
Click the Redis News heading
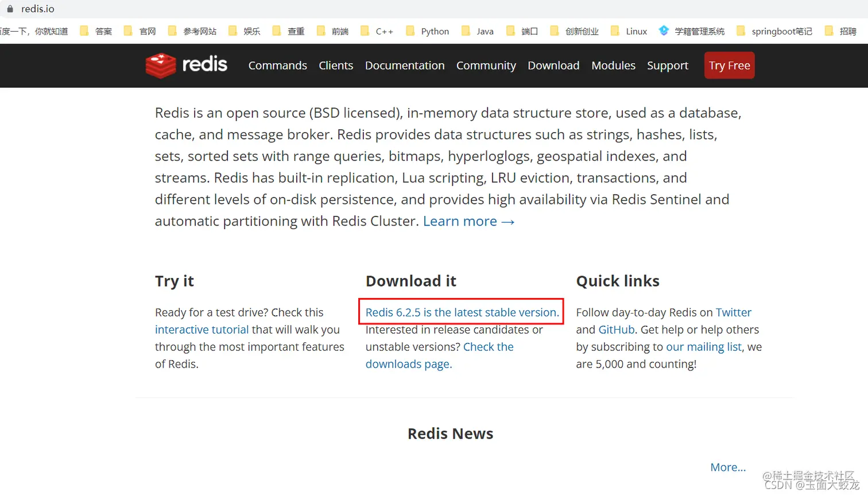[451, 434]
